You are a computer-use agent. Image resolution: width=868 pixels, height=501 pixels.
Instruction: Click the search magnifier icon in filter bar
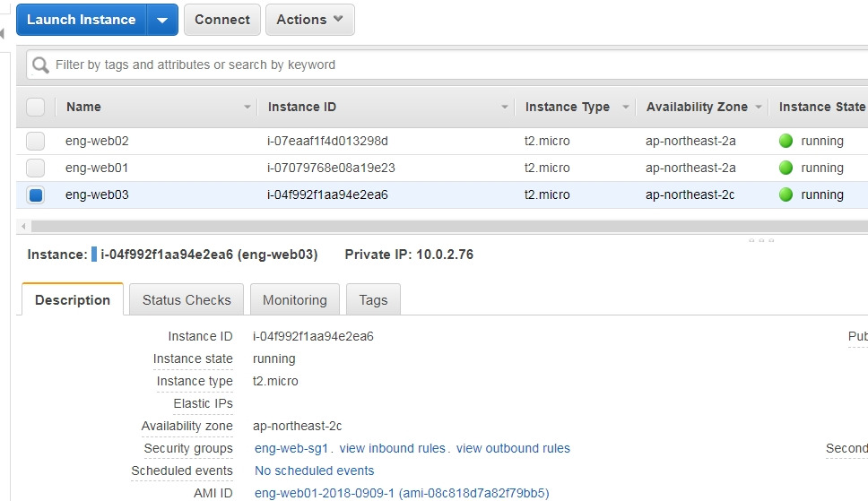[x=40, y=65]
